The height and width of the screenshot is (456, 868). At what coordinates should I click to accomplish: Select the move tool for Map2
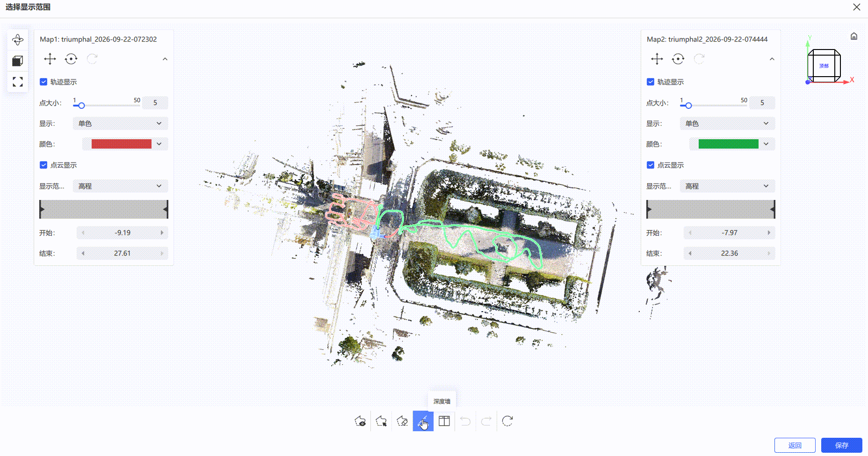click(x=657, y=59)
